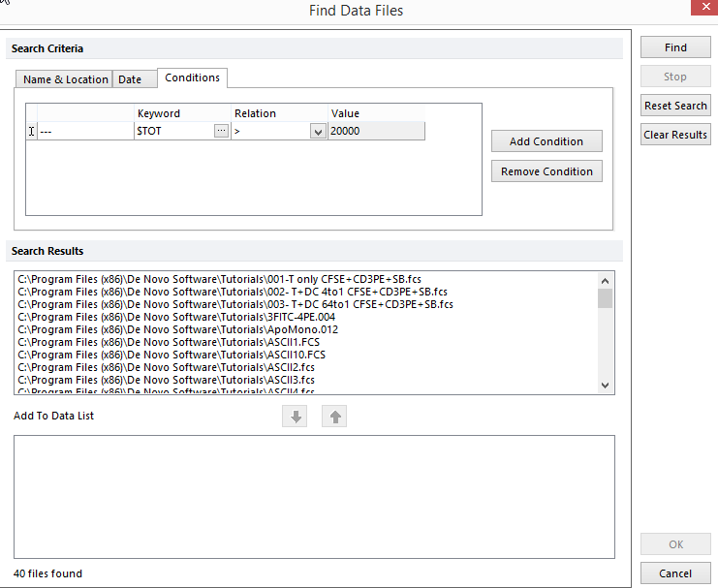Open keyword browse ellipsis button
Image resolution: width=718 pixels, height=588 pixels.
point(221,131)
